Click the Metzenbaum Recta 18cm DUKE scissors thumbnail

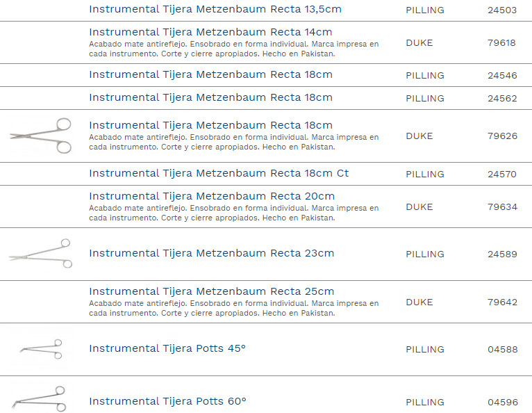[41, 136]
